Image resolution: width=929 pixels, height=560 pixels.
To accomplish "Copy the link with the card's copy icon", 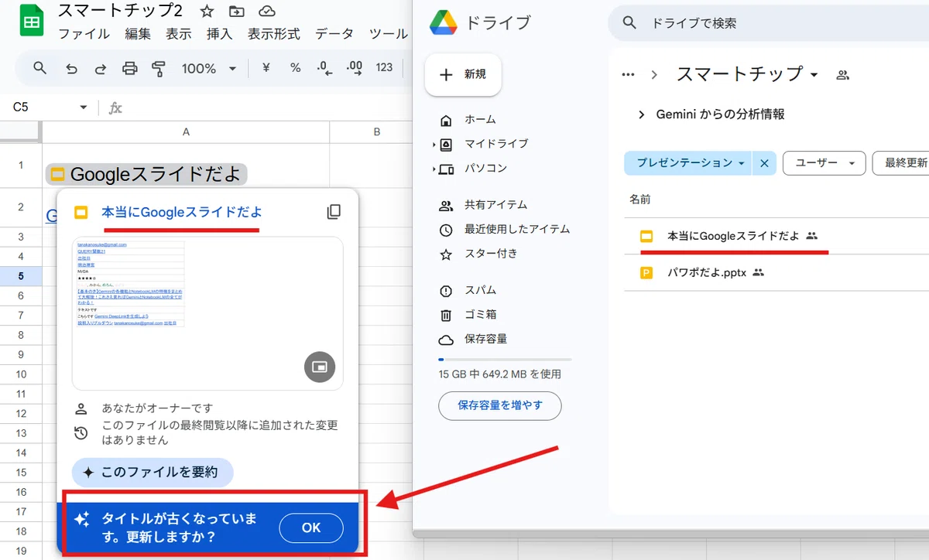I will [x=334, y=212].
